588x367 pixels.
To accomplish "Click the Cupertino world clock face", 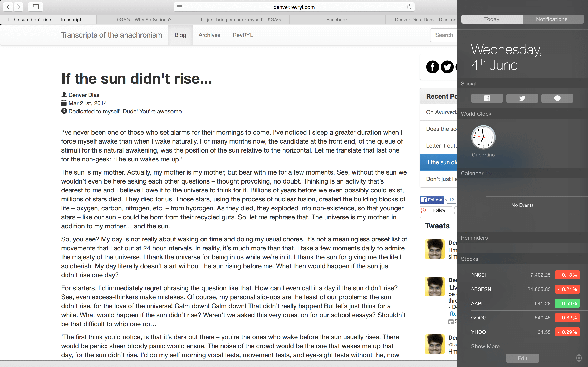I will tap(483, 137).
